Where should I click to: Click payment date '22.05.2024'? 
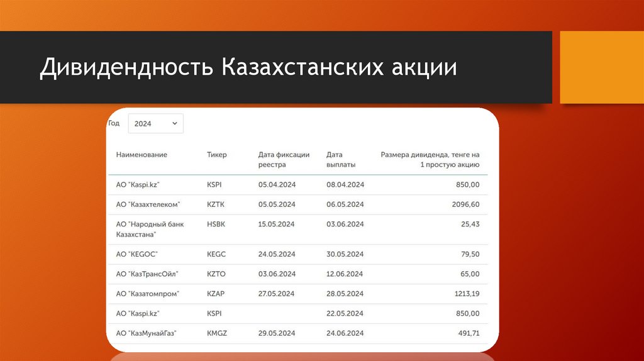pos(345,313)
